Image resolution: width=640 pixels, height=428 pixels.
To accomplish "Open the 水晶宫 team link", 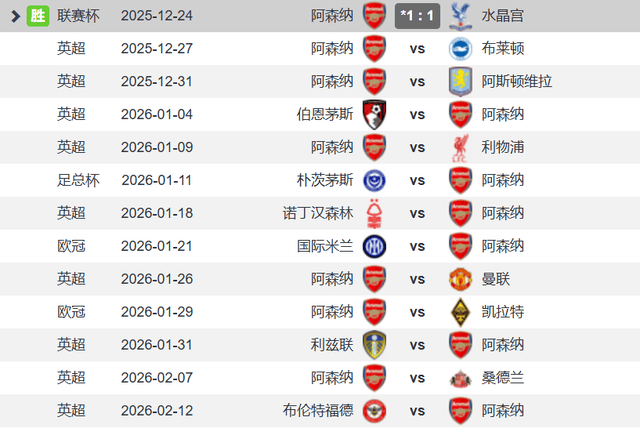I will click(x=502, y=16).
